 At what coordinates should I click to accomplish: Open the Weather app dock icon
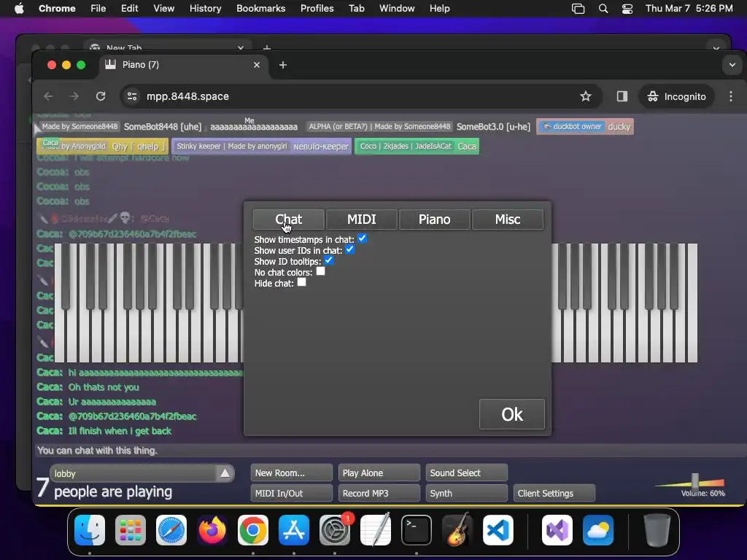click(598, 530)
